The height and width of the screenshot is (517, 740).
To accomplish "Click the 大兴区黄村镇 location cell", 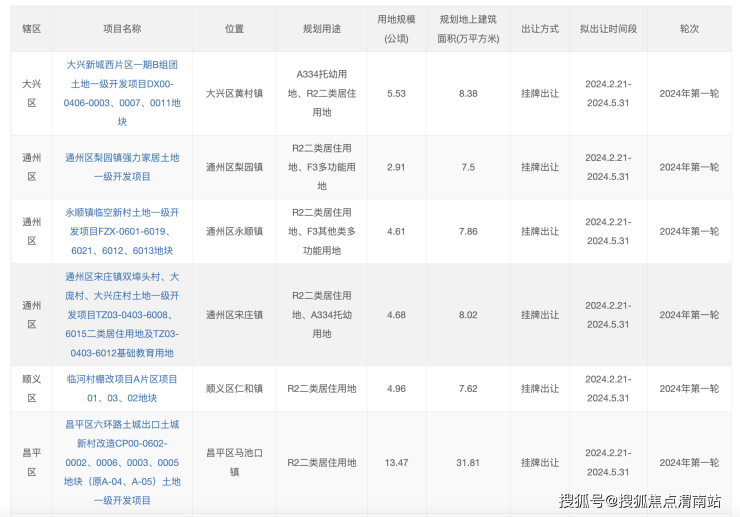I will click(234, 93).
